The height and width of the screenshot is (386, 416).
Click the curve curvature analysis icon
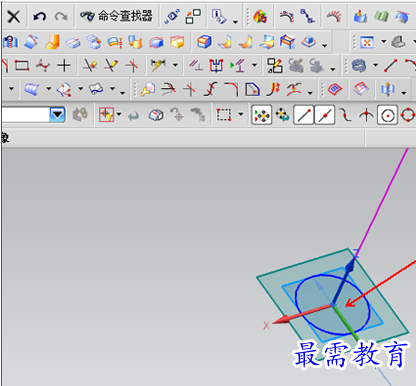[x=287, y=16]
